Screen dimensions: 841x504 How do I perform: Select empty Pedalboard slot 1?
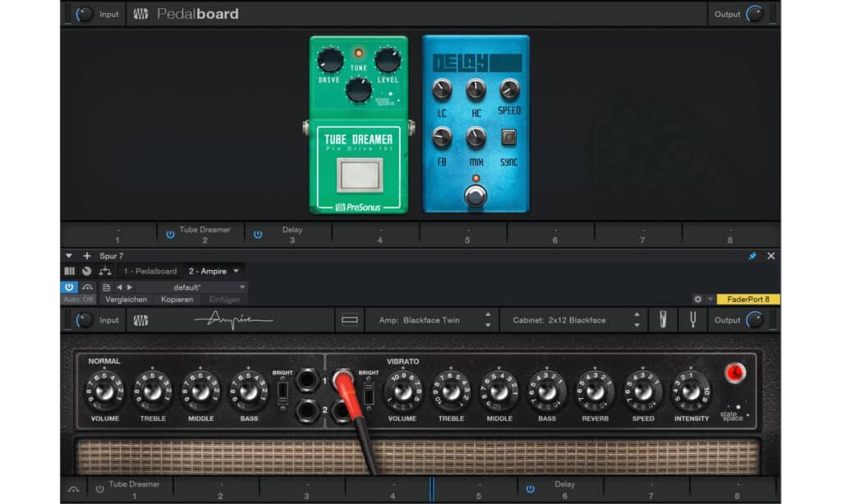(x=117, y=235)
